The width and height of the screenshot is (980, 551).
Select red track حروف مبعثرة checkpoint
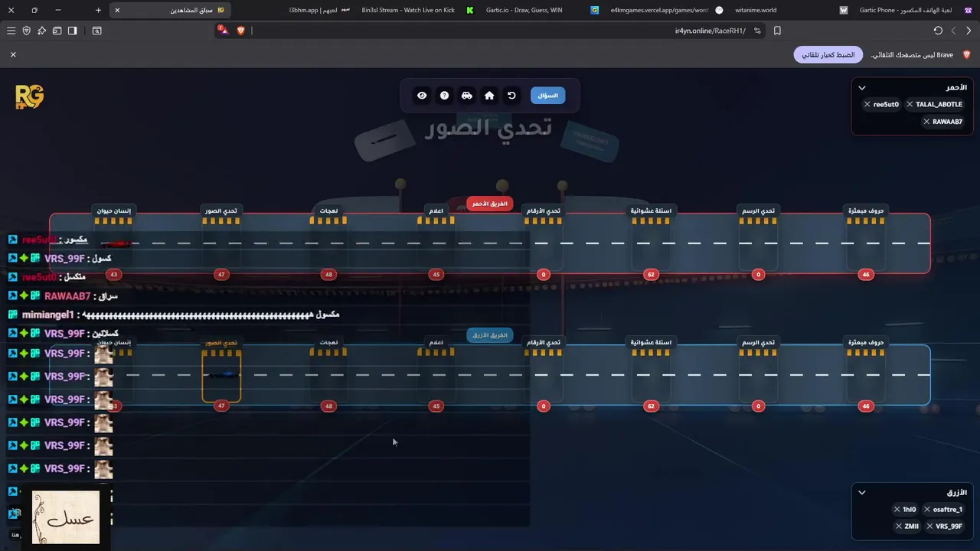click(866, 243)
